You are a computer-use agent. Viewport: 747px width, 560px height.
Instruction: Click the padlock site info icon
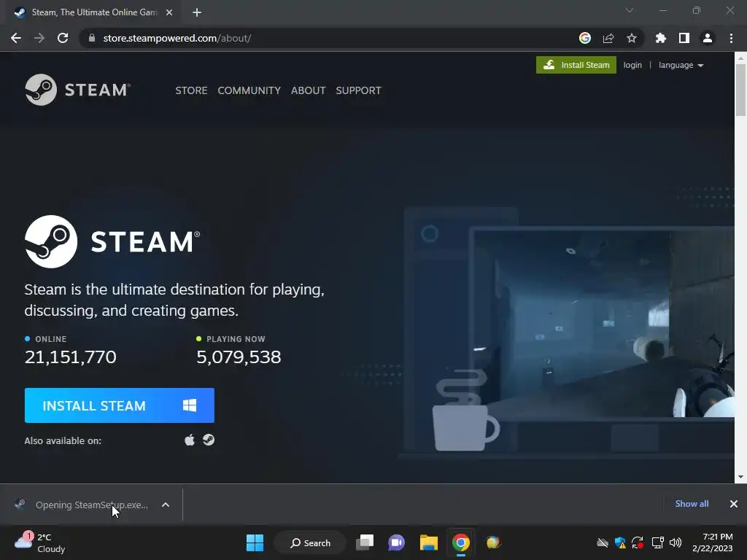click(x=92, y=38)
